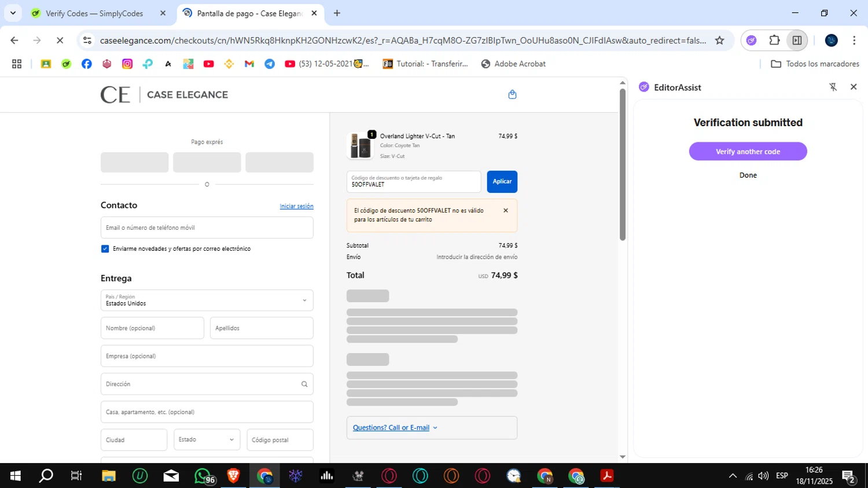This screenshot has width=868, height=488.
Task: Open the shopping cart bag icon
Action: click(x=512, y=94)
